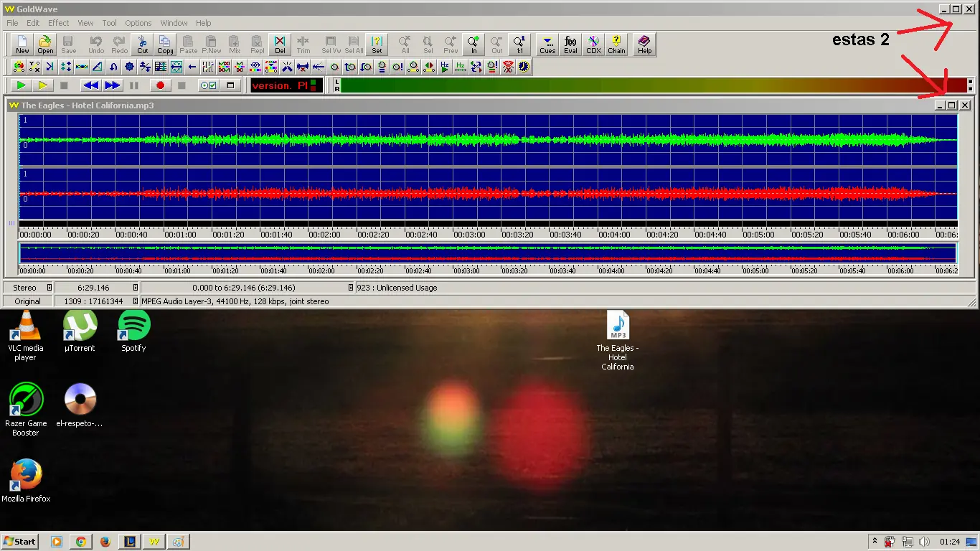This screenshot has height=551, width=980.
Task: Launch the CDX audio extraction tool
Action: pos(593,44)
